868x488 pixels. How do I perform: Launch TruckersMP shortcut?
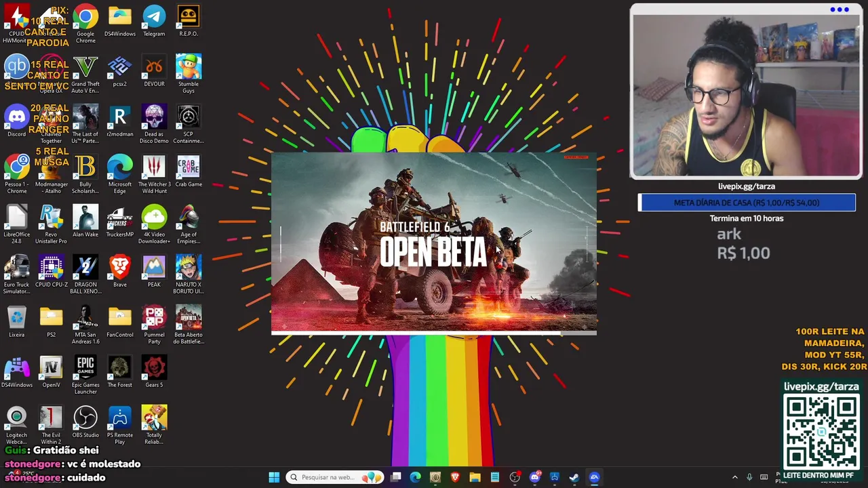120,222
